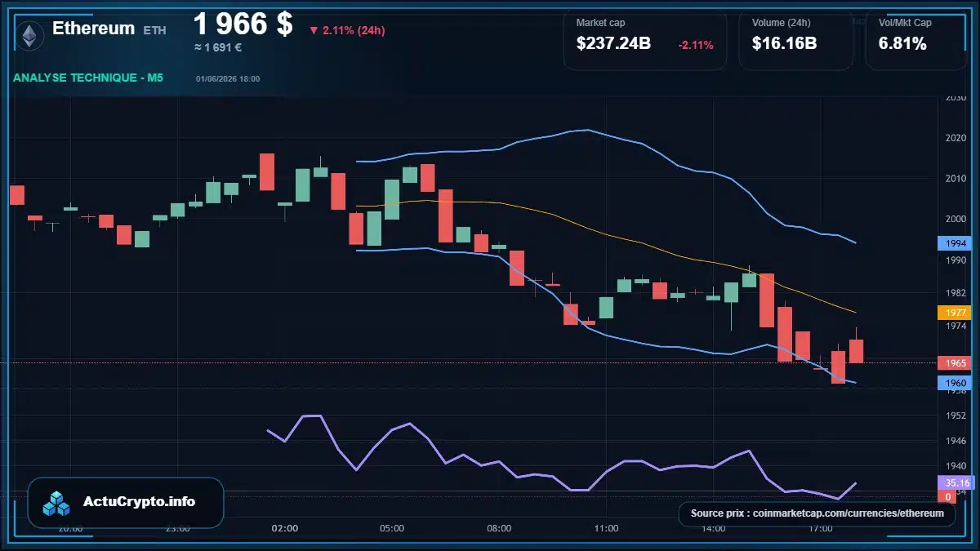This screenshot has height=551, width=980.
Task: Click the Vol/Mkt Cap card label
Action: [x=905, y=23]
